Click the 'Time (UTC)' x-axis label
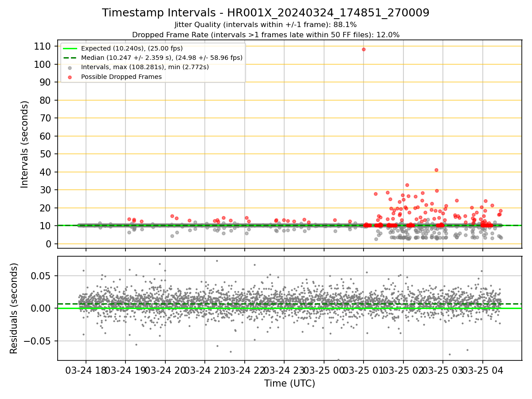This screenshot has height=399, width=532. [289, 383]
